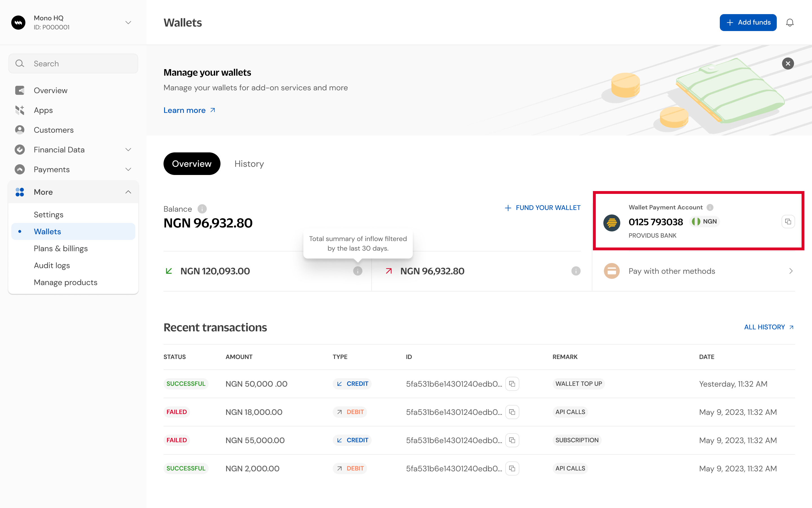Click the NGN 96,932.80 balance amount
812x508 pixels.
(x=208, y=223)
